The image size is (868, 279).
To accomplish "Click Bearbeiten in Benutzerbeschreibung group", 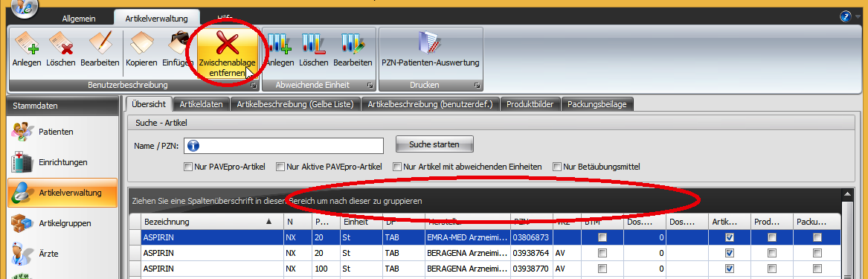I will coord(100,50).
